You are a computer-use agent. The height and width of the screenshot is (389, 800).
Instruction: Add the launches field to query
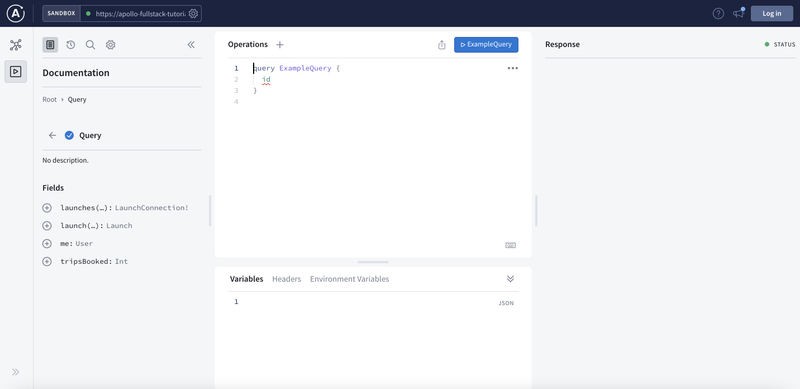pos(47,208)
